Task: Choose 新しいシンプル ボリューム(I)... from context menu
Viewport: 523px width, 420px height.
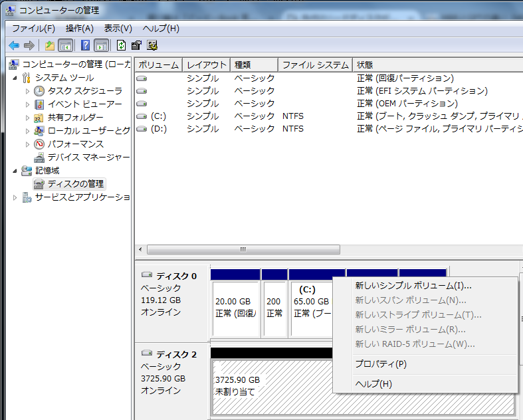Action: 413,286
